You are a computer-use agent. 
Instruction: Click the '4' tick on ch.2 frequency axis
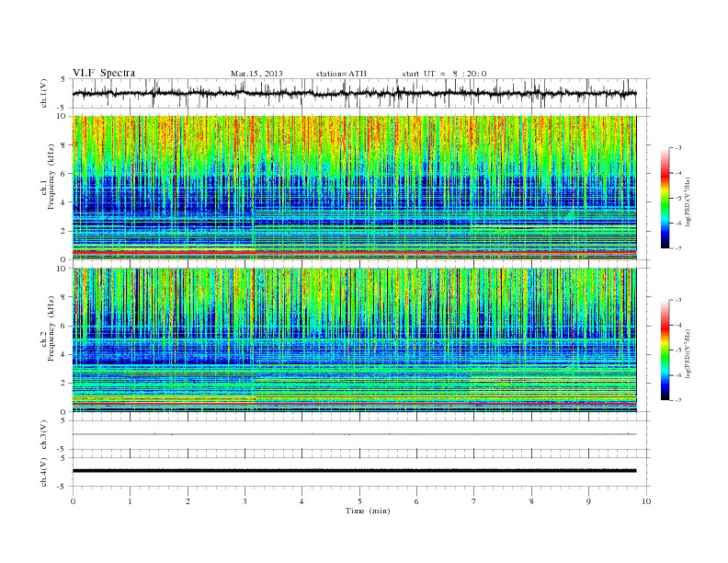coord(64,354)
